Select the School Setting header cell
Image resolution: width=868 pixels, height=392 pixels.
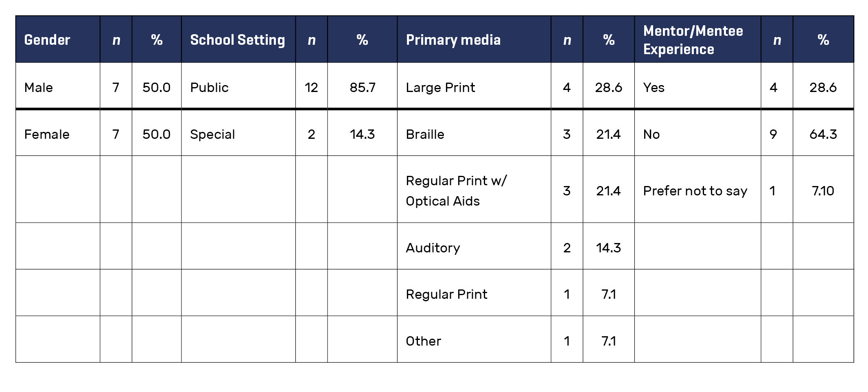click(238, 40)
